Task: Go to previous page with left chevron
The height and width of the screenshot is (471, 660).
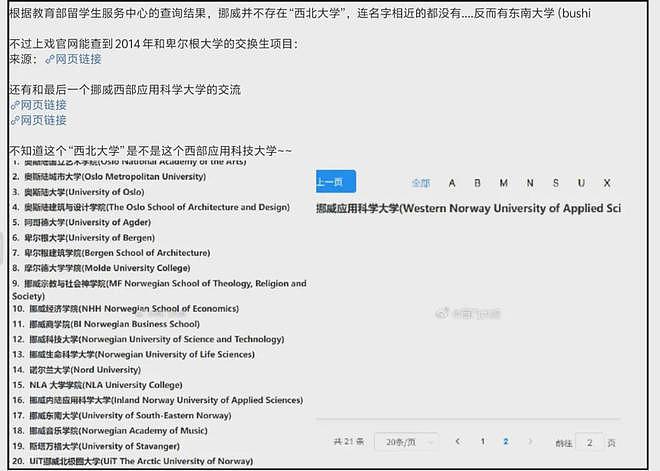Action: click(x=458, y=442)
